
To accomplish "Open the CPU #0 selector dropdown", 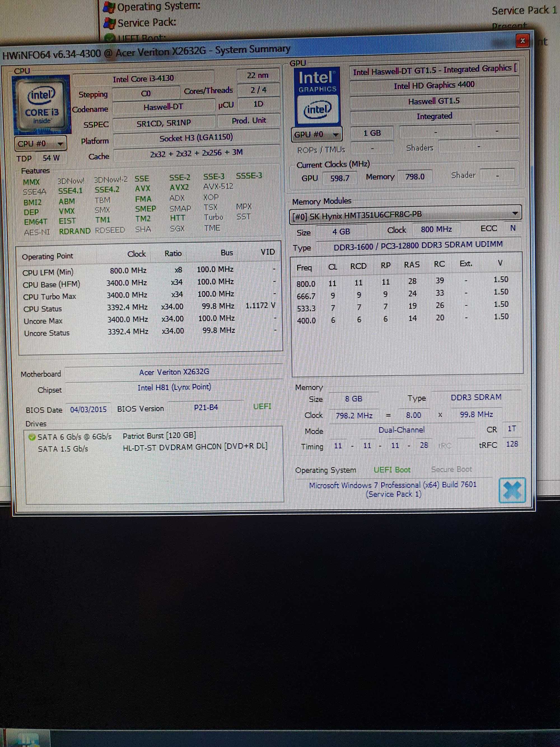I will coord(41,144).
